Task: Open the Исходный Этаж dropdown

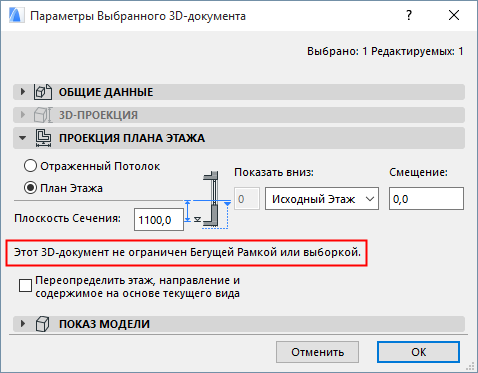Action: 322,199
